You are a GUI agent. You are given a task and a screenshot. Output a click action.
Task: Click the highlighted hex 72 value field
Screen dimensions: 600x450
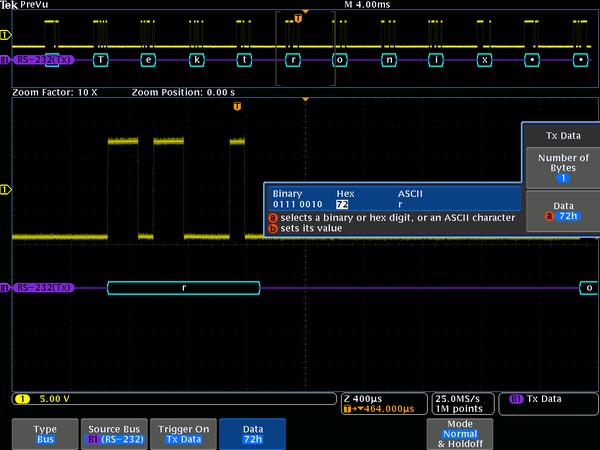point(342,204)
